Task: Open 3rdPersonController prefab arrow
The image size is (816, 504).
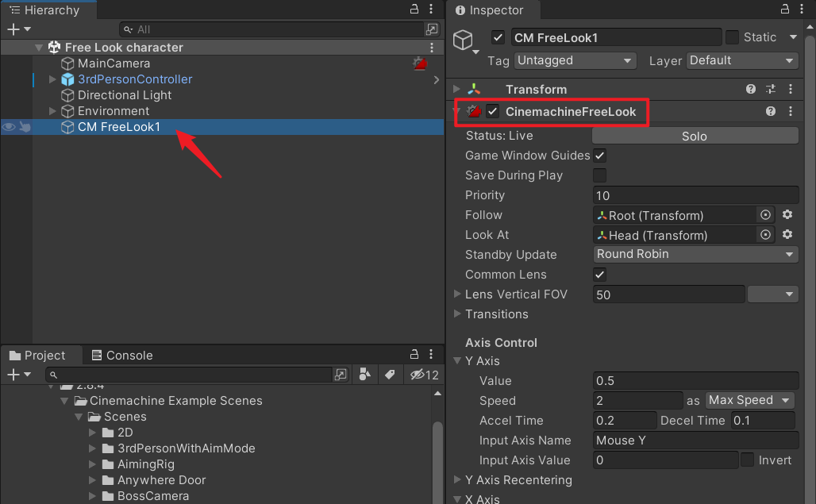Action: click(436, 79)
